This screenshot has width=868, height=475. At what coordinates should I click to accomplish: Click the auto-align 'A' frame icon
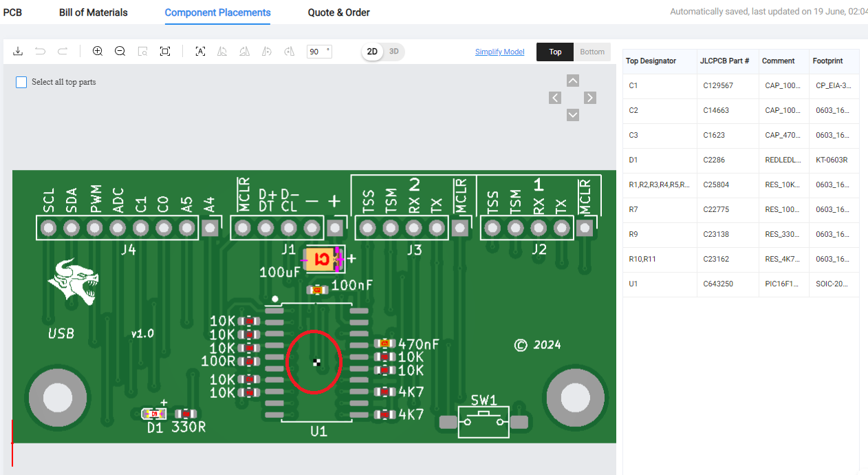(200, 52)
